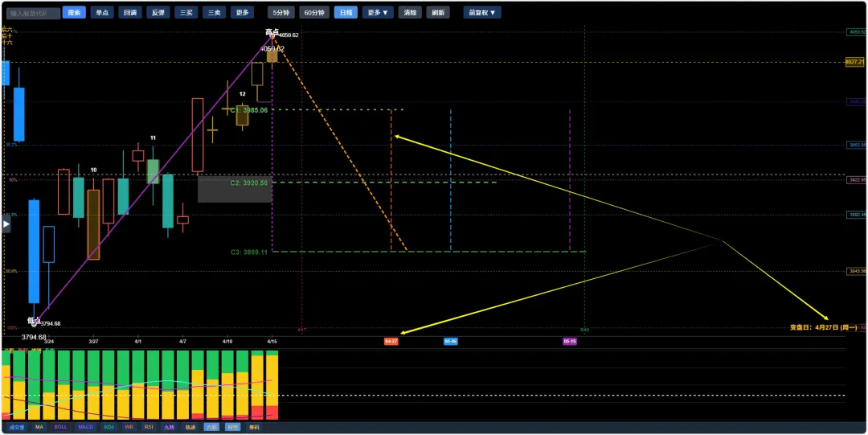Click the 变盘日: 4月27日 (周一) label
868x435 pixels.
click(823, 327)
